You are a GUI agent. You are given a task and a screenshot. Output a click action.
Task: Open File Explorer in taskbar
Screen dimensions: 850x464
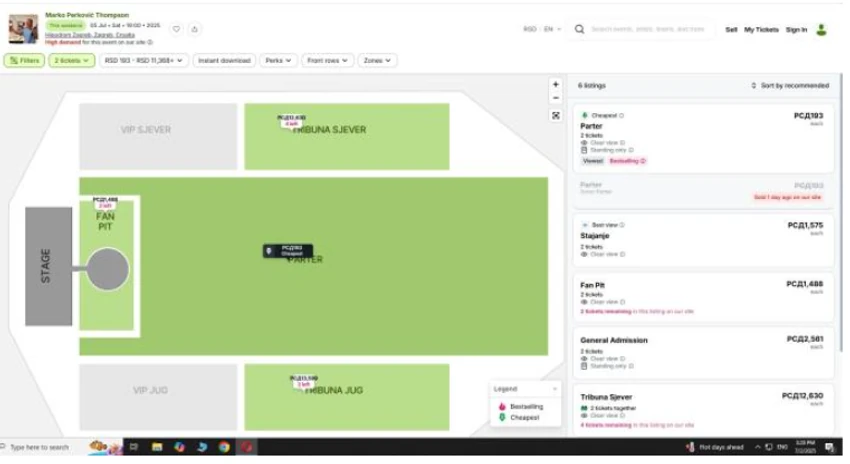click(x=157, y=447)
